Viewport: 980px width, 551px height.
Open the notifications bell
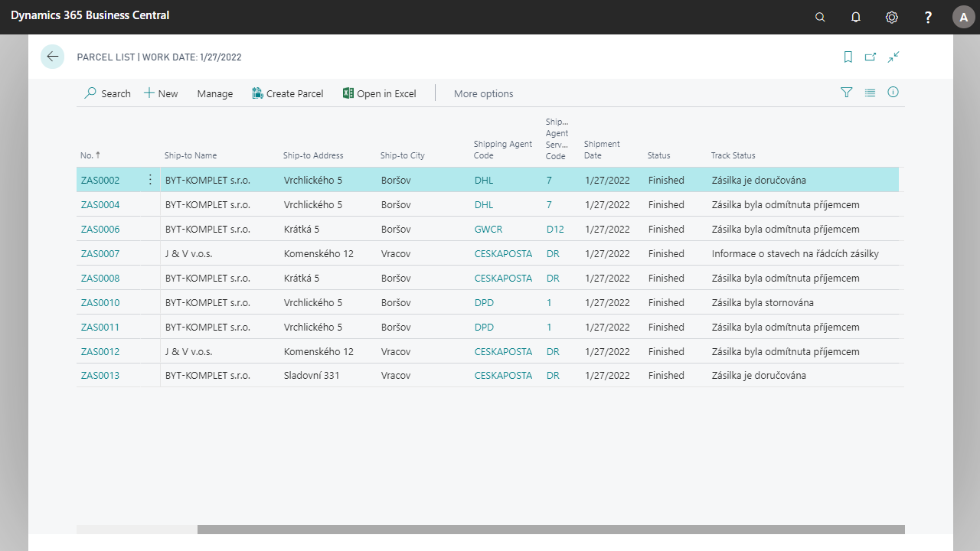(x=856, y=17)
